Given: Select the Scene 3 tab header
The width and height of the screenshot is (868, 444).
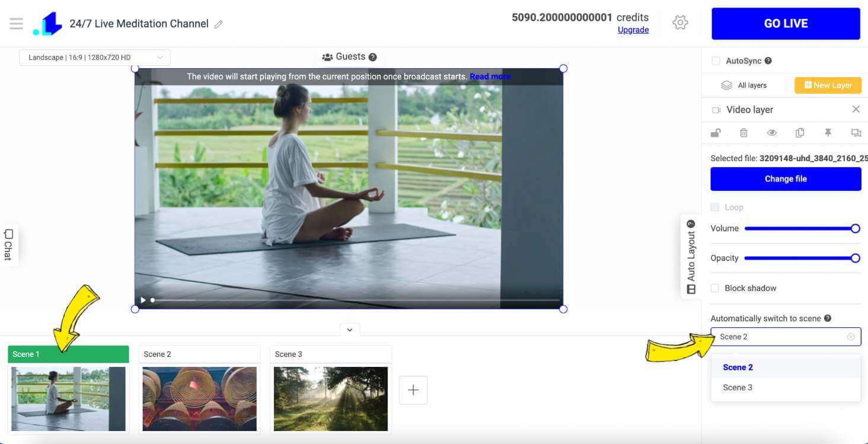Looking at the screenshot, I should click(x=330, y=354).
